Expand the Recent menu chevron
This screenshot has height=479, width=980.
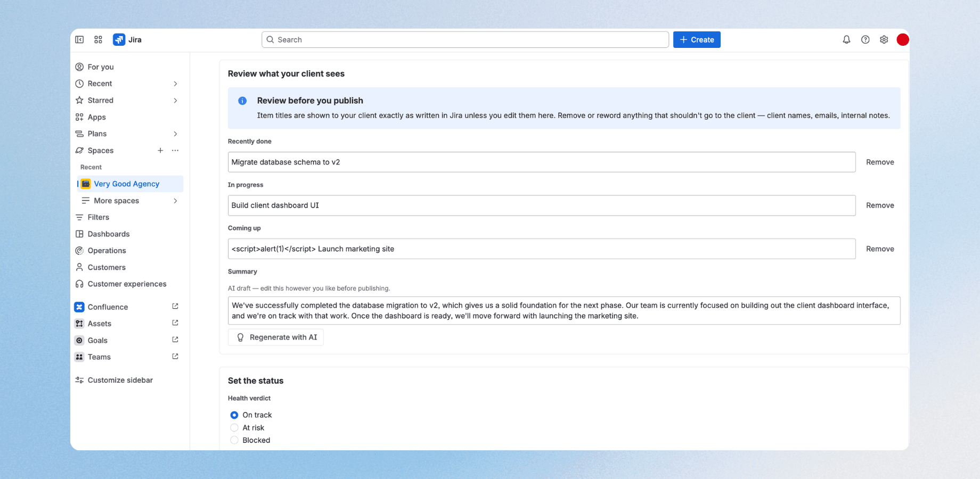(175, 84)
